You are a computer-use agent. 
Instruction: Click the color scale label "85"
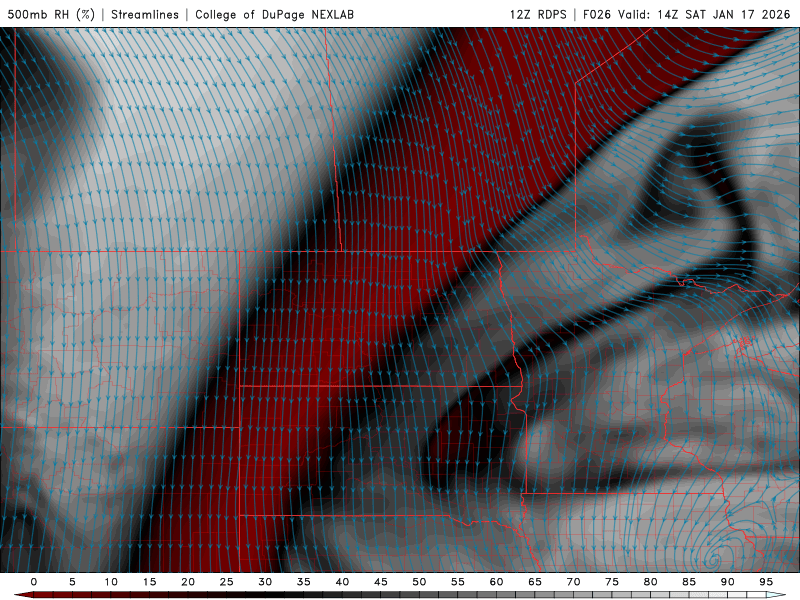pyautogui.click(x=689, y=582)
